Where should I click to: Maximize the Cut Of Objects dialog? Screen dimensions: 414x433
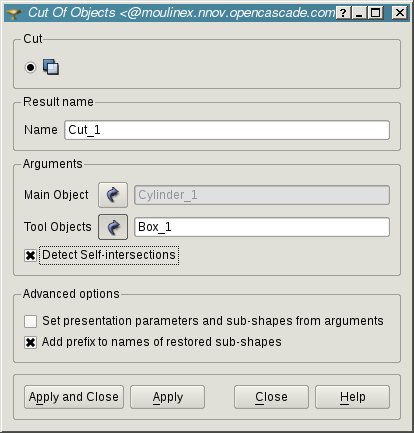[375, 13]
